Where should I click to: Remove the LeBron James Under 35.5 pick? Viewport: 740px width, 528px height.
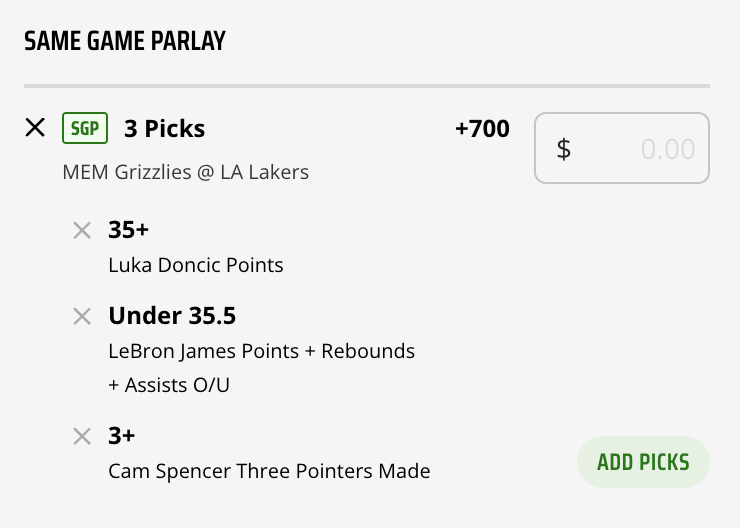82,317
